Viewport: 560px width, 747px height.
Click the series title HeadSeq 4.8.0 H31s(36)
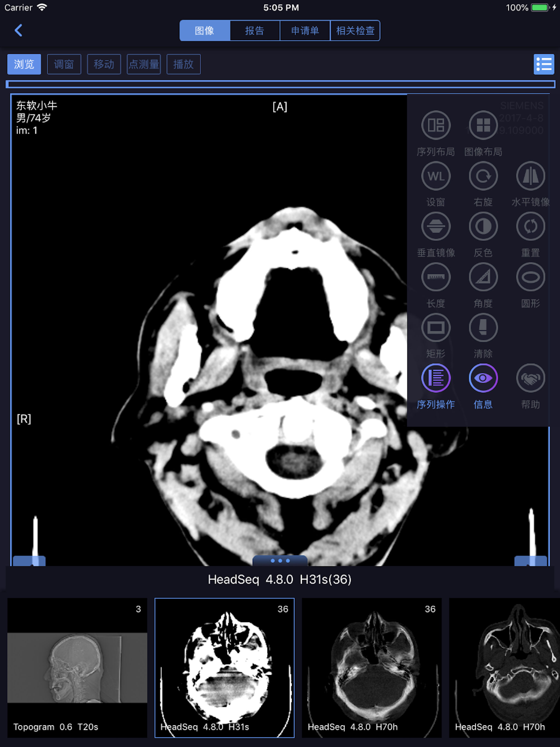(280, 579)
